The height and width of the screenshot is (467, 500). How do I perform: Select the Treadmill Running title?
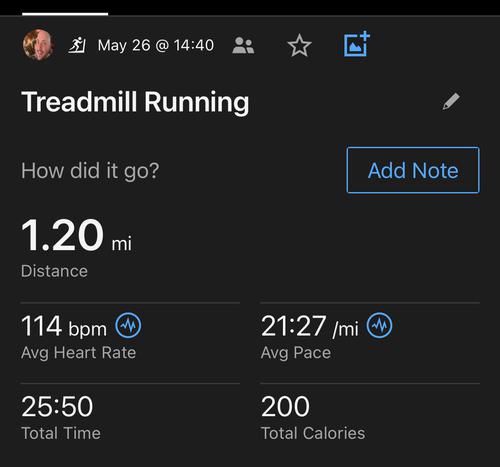click(135, 102)
